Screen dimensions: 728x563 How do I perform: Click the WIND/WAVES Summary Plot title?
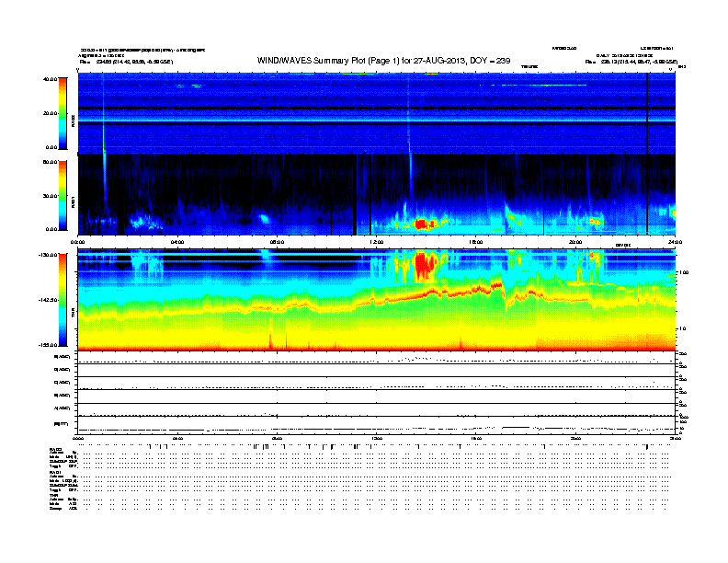pyautogui.click(x=383, y=61)
